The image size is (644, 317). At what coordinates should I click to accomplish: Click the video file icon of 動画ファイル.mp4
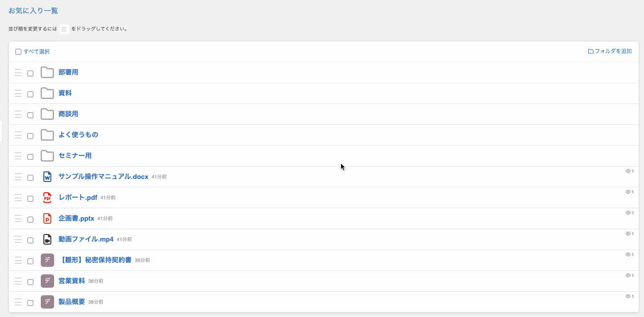point(47,239)
